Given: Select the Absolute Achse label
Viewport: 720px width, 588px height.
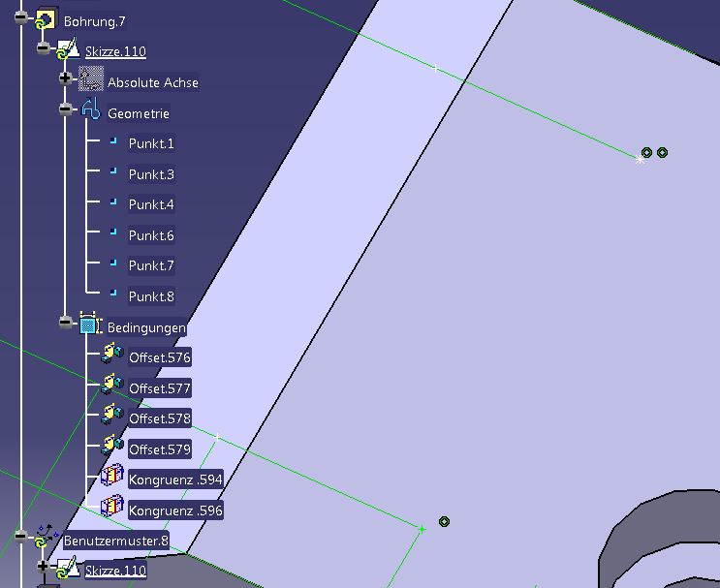Looking at the screenshot, I should (x=153, y=82).
